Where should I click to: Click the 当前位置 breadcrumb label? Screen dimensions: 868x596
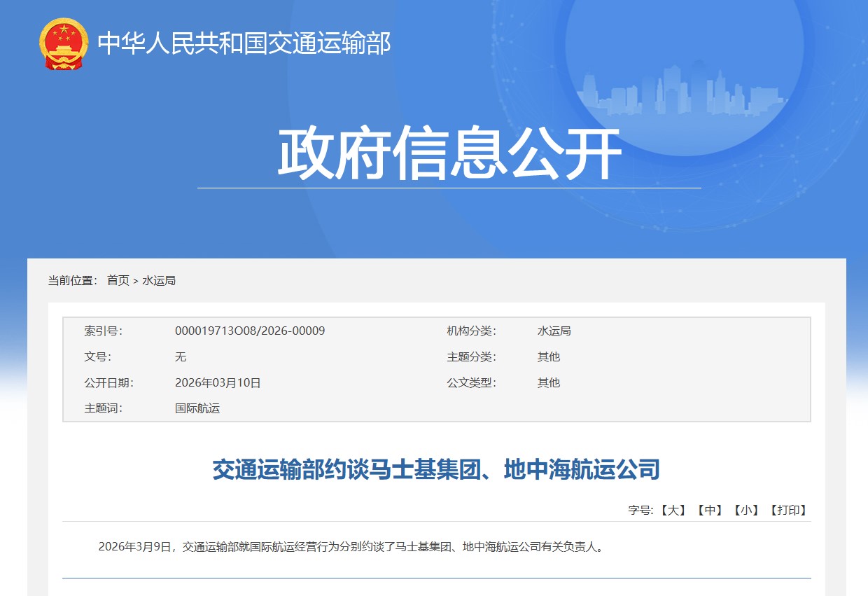click(x=72, y=280)
